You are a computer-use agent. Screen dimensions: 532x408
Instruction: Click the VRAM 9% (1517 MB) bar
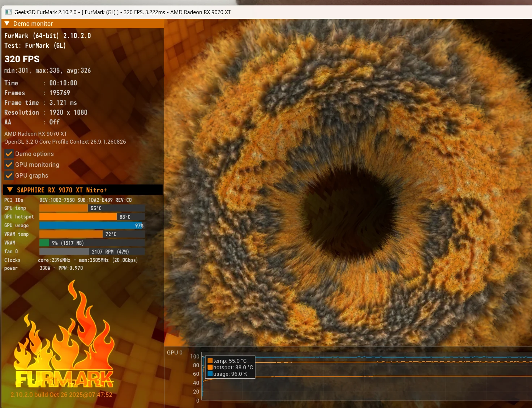click(92, 243)
